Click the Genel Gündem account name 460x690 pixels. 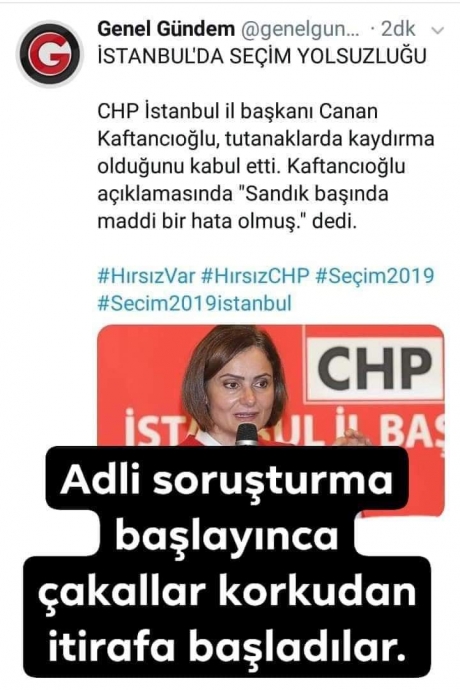click(166, 29)
